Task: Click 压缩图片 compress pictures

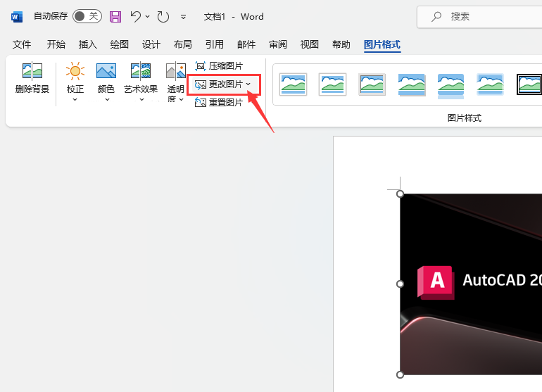Action: click(x=219, y=65)
